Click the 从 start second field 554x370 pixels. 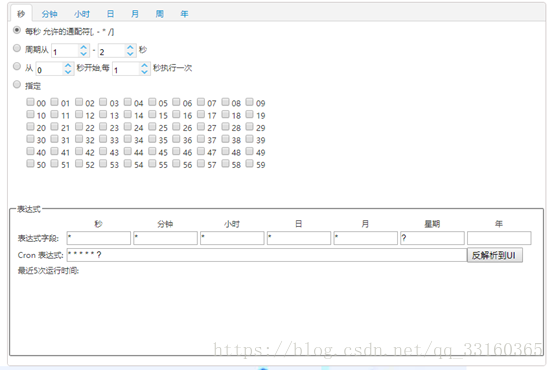(50, 69)
